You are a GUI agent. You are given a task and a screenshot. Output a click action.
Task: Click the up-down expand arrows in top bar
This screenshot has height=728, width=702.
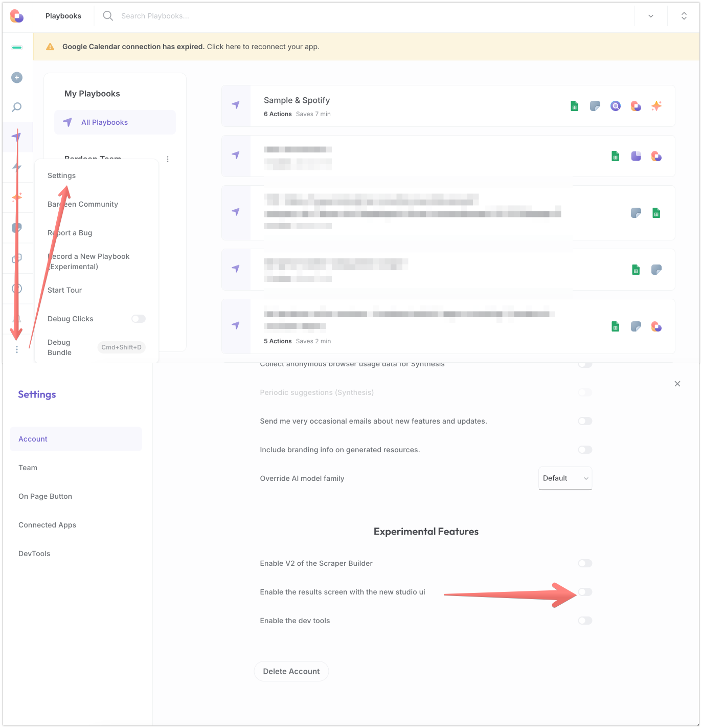[684, 16]
